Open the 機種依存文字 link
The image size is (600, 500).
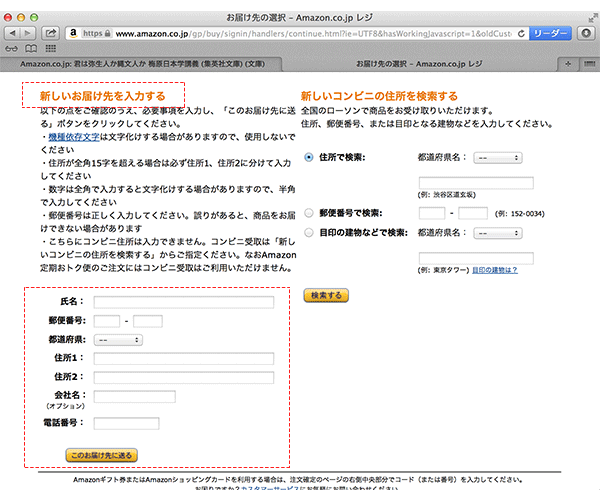(74, 137)
